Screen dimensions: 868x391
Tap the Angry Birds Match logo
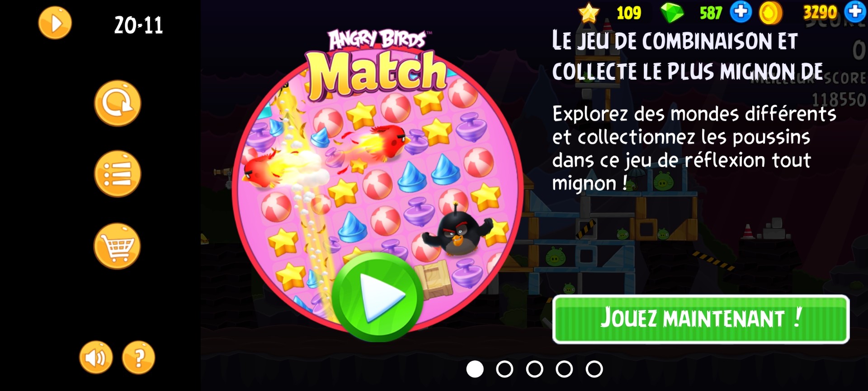377,64
